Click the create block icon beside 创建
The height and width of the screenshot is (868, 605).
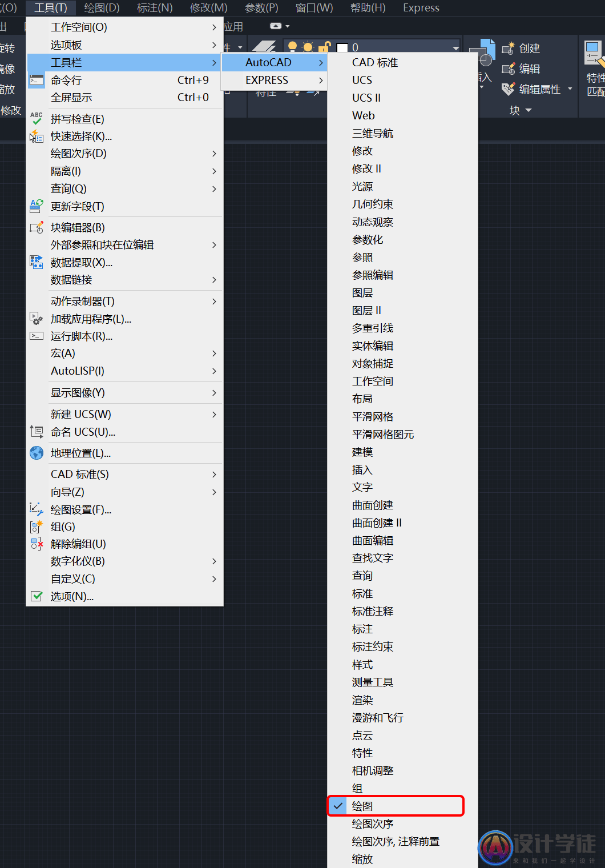(508, 49)
